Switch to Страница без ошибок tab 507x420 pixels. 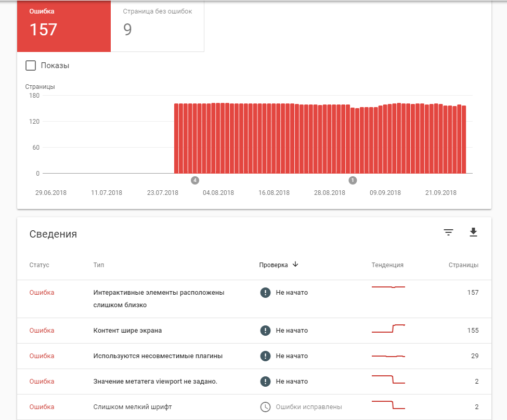[x=157, y=25]
